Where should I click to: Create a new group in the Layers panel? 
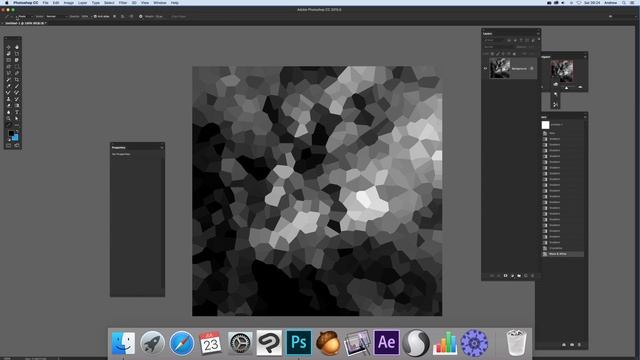(x=519, y=276)
